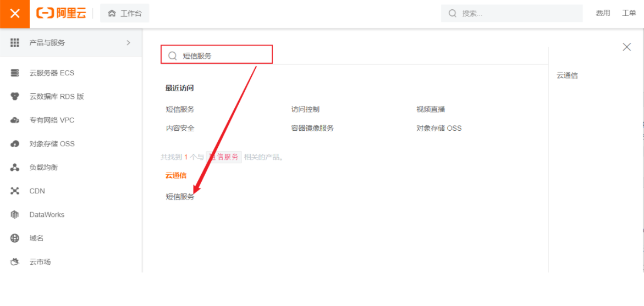The height and width of the screenshot is (306, 644).
Task: Click the CDN icon
Action: coord(15,191)
